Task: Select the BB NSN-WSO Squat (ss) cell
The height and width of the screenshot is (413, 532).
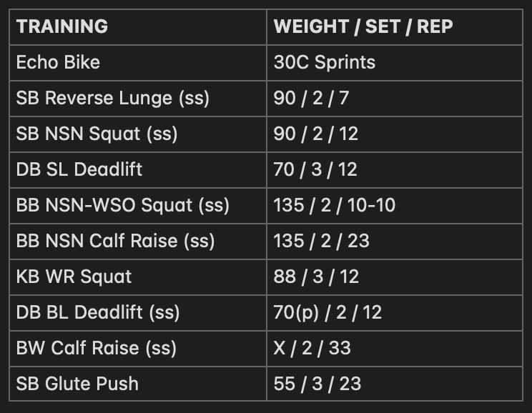Action: coord(138,206)
